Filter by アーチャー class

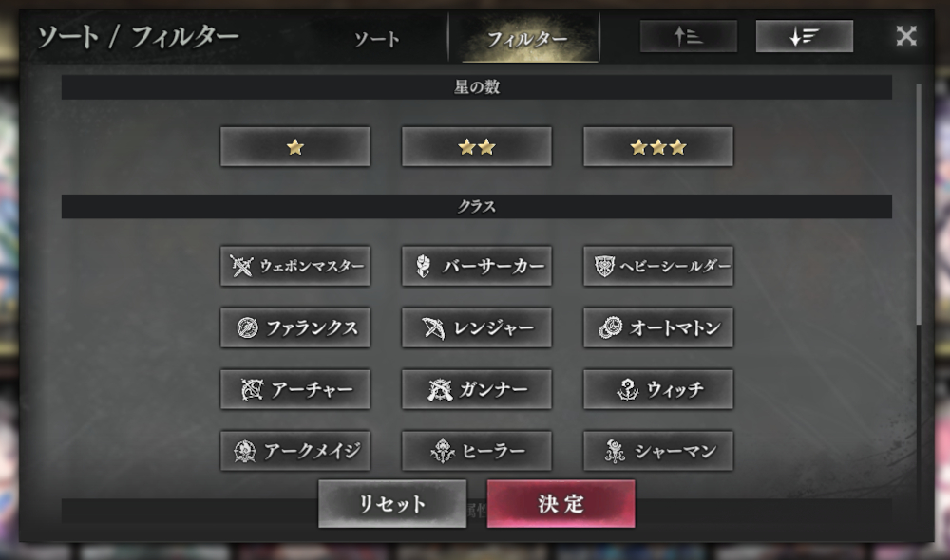click(x=295, y=389)
